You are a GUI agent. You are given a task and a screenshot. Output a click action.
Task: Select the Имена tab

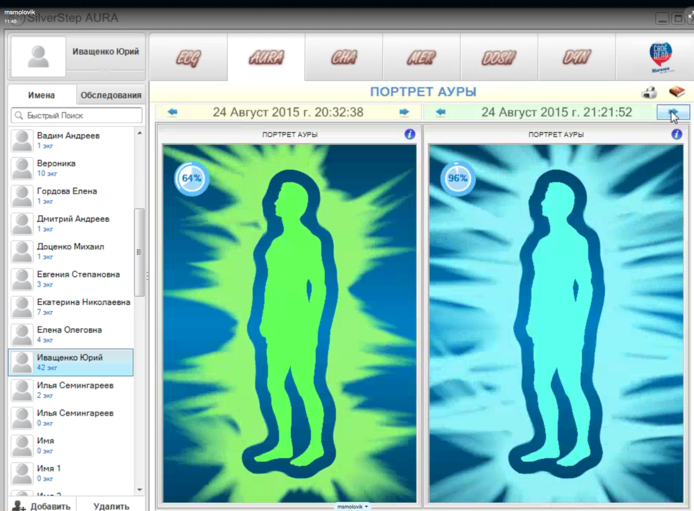[x=42, y=95]
